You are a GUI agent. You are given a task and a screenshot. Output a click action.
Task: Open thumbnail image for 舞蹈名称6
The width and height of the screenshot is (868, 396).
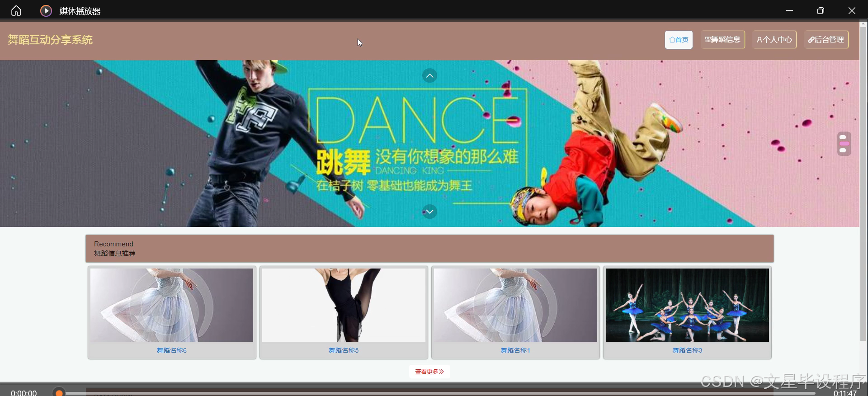click(x=172, y=305)
